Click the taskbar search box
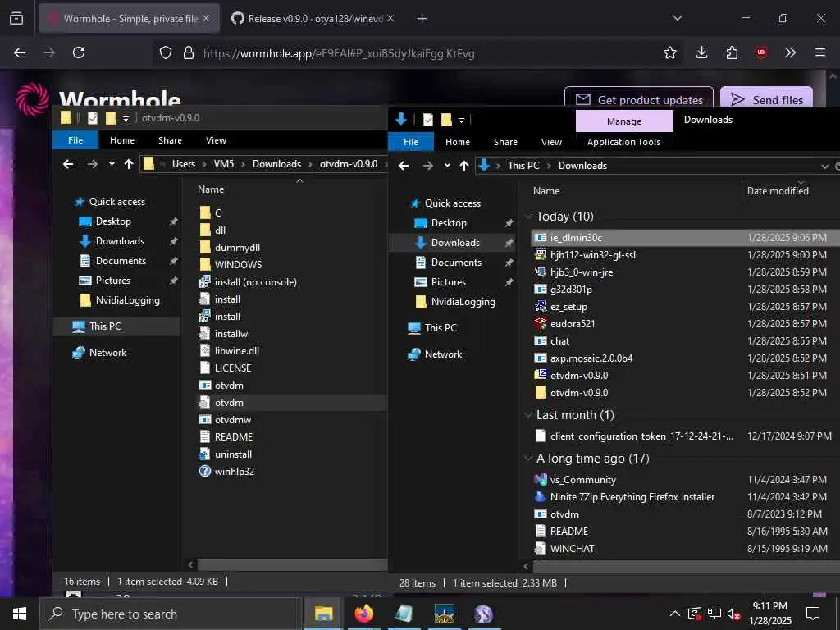The width and height of the screenshot is (840, 630). 170,614
